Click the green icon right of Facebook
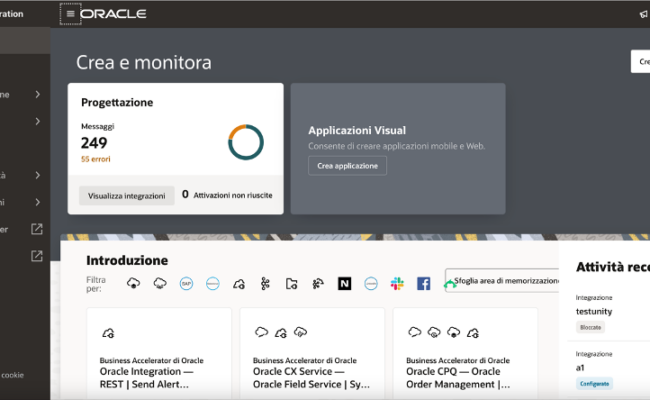Viewport: 650px width, 400px height. (449, 284)
